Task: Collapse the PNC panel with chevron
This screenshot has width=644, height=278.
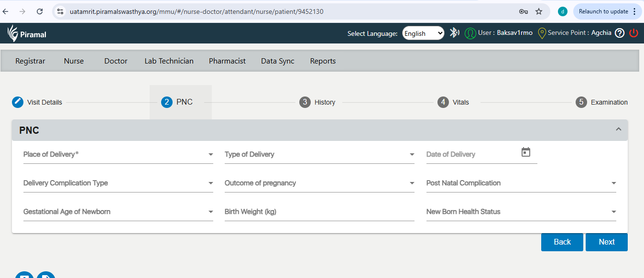Action: point(619,129)
